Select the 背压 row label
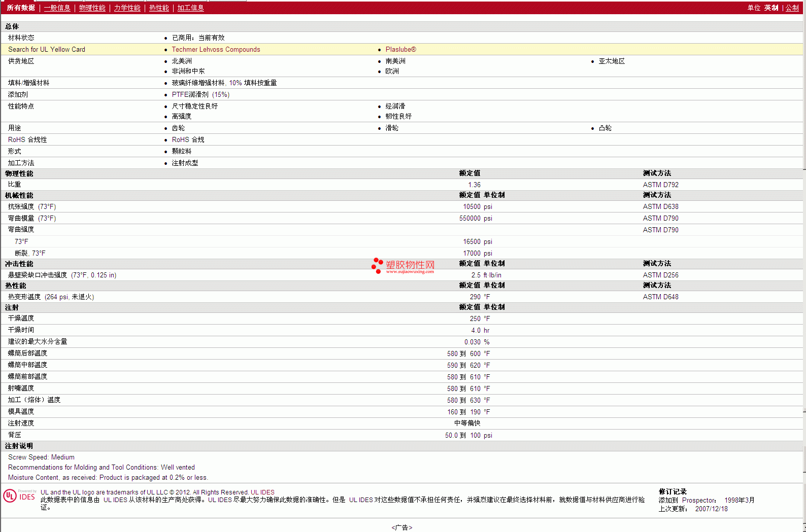Screen dimensions: 806x532 click(x=14, y=435)
